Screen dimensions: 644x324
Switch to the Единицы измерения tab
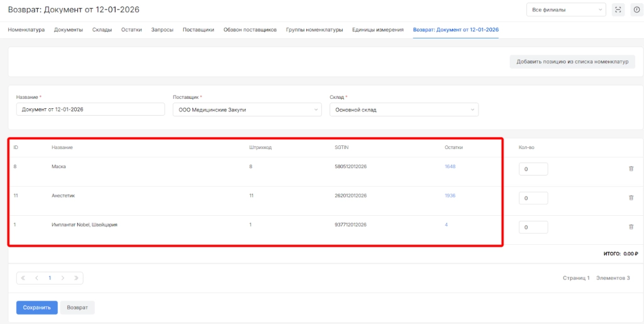coord(377,30)
